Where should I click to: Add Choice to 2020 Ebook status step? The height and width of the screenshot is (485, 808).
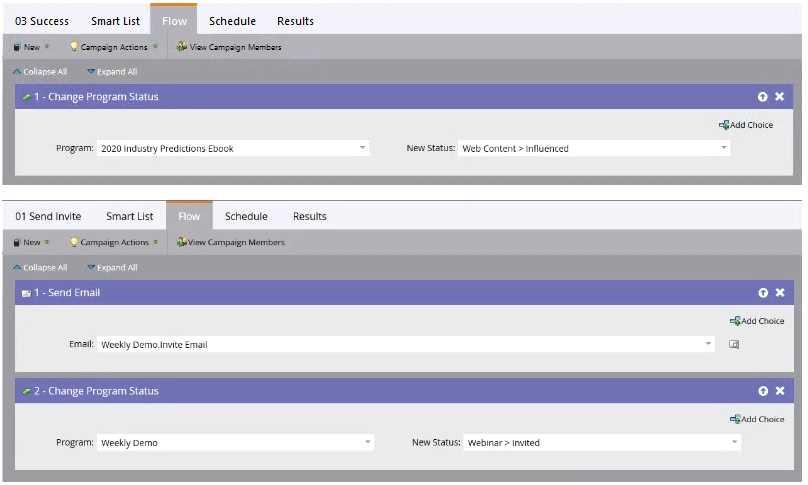[x=746, y=125]
